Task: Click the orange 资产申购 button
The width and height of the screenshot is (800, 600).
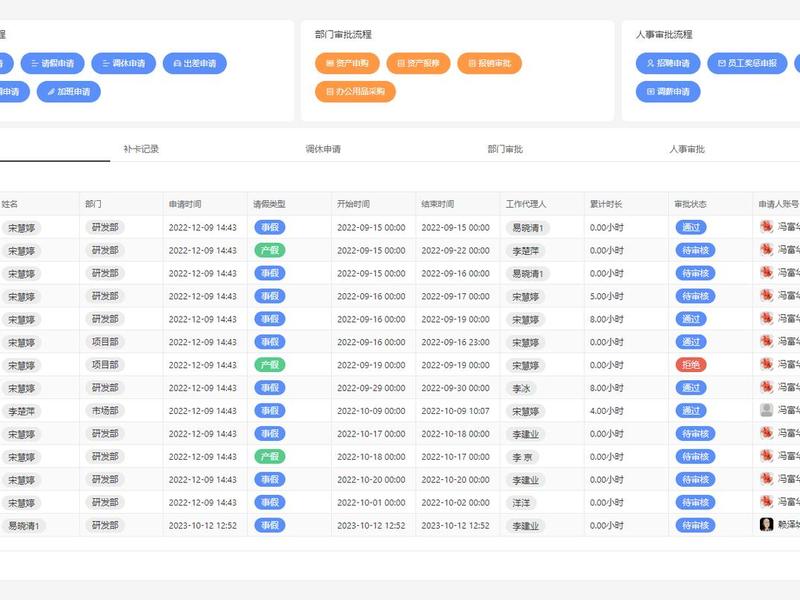Action: click(347, 63)
